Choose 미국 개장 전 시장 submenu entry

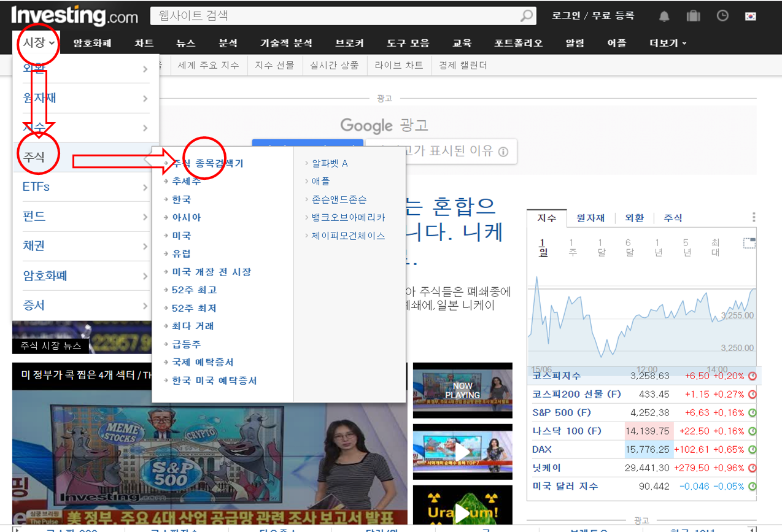tap(212, 272)
